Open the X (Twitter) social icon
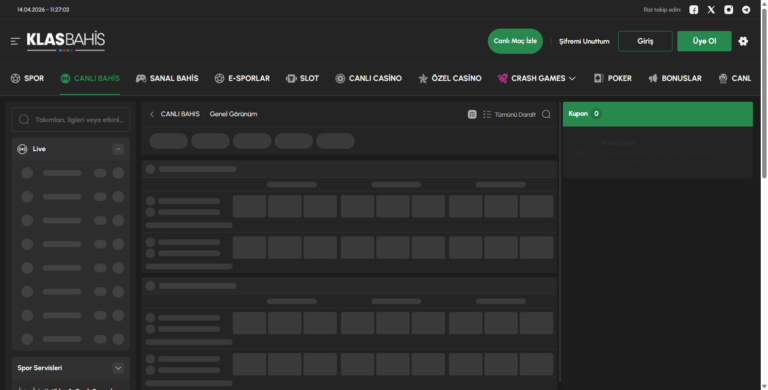The height and width of the screenshot is (390, 768). click(x=711, y=10)
